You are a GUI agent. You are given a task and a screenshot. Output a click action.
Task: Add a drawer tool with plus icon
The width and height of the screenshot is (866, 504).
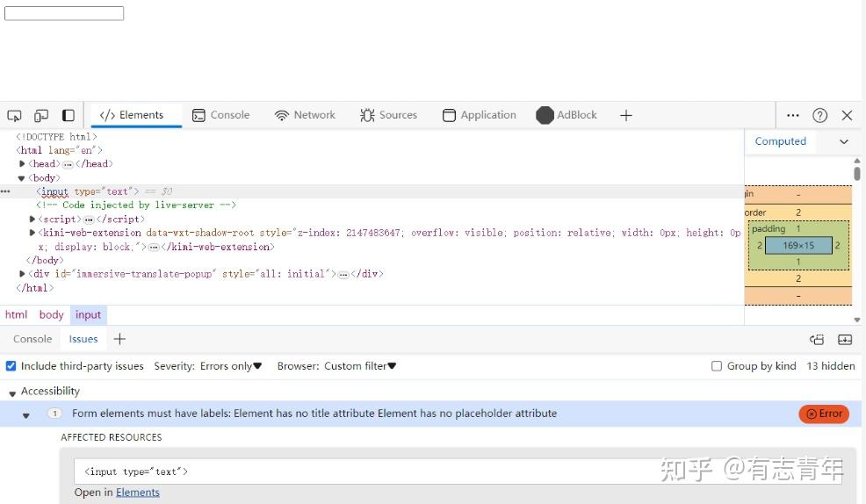point(119,339)
